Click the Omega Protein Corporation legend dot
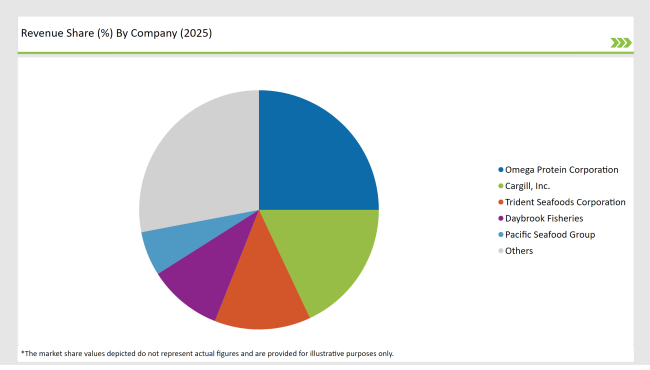The width and height of the screenshot is (650, 370). [501, 170]
